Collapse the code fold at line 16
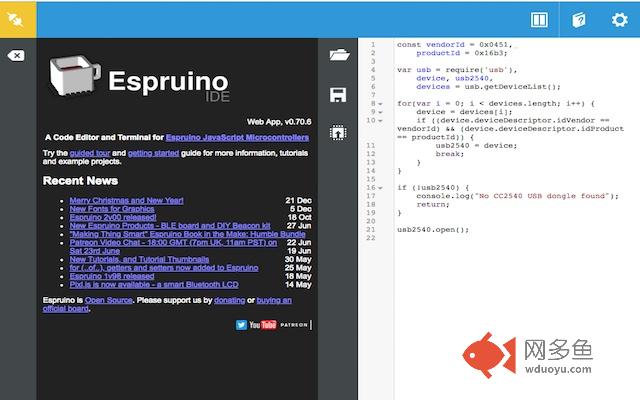Viewport: 640px width, 400px height. tap(380, 188)
